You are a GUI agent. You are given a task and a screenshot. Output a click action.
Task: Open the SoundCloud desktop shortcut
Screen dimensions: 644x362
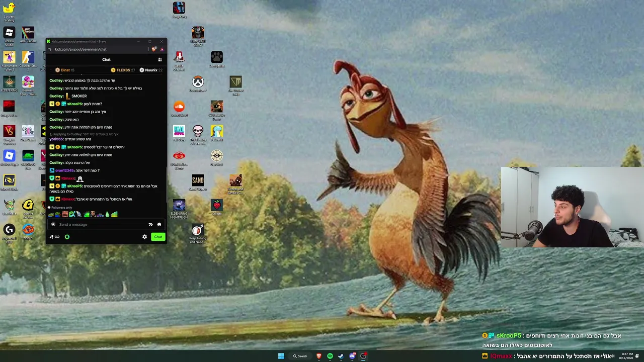point(179,109)
